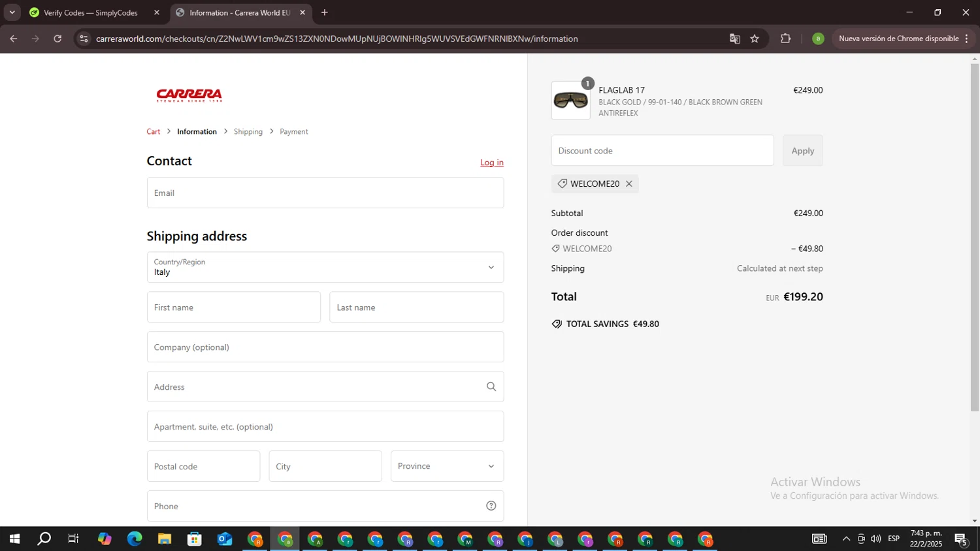This screenshot has width=980, height=551.
Task: Open the Chrome three-dot menu
Action: pos(966,39)
